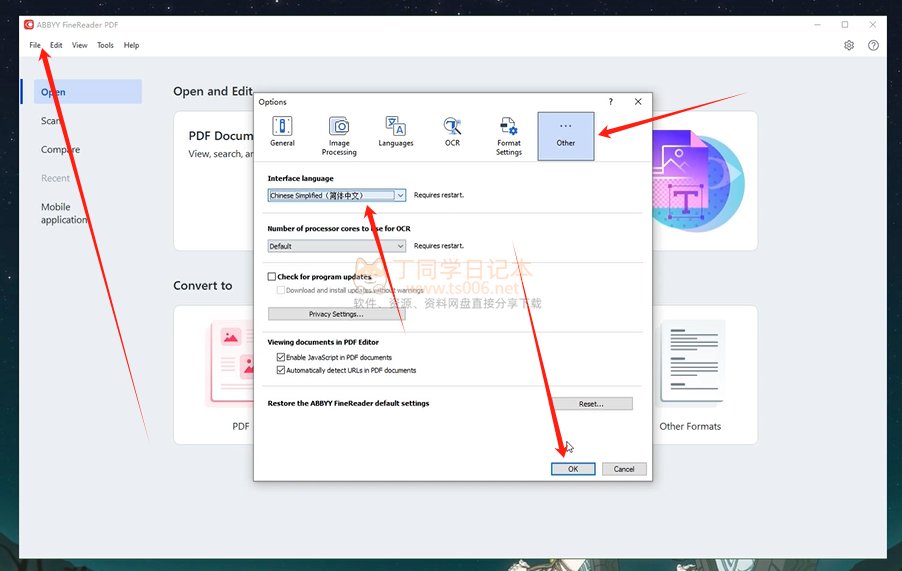Open the OCR options tab
Image resolution: width=902 pixels, height=571 pixels.
point(452,132)
